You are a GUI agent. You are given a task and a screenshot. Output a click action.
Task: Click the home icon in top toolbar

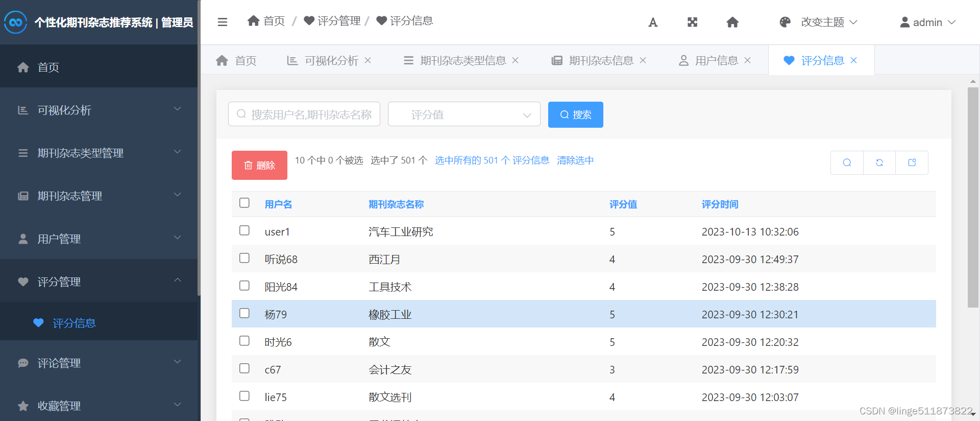[732, 22]
